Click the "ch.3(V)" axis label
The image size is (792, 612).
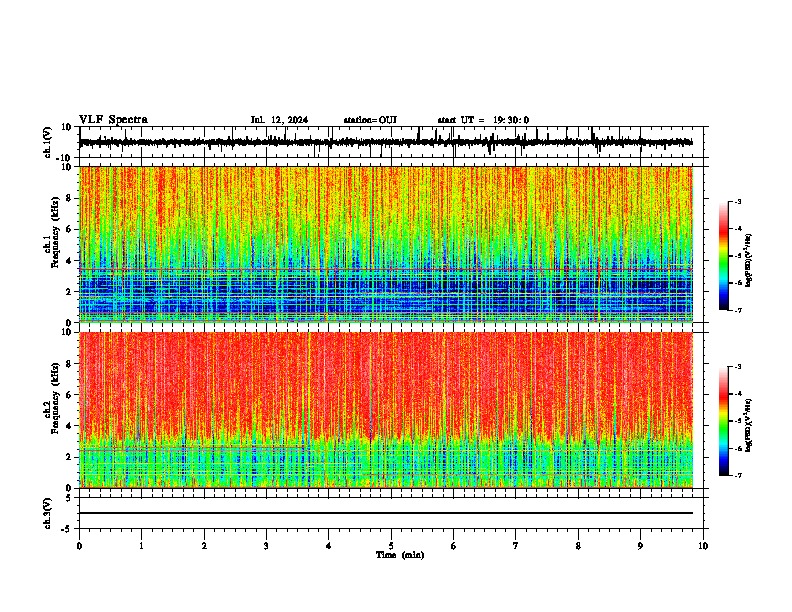pos(48,514)
